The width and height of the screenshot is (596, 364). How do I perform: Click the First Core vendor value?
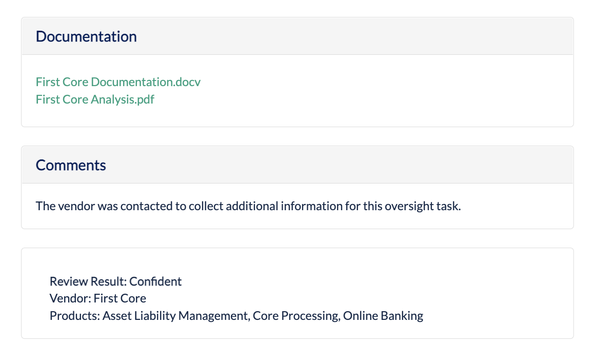(x=120, y=298)
